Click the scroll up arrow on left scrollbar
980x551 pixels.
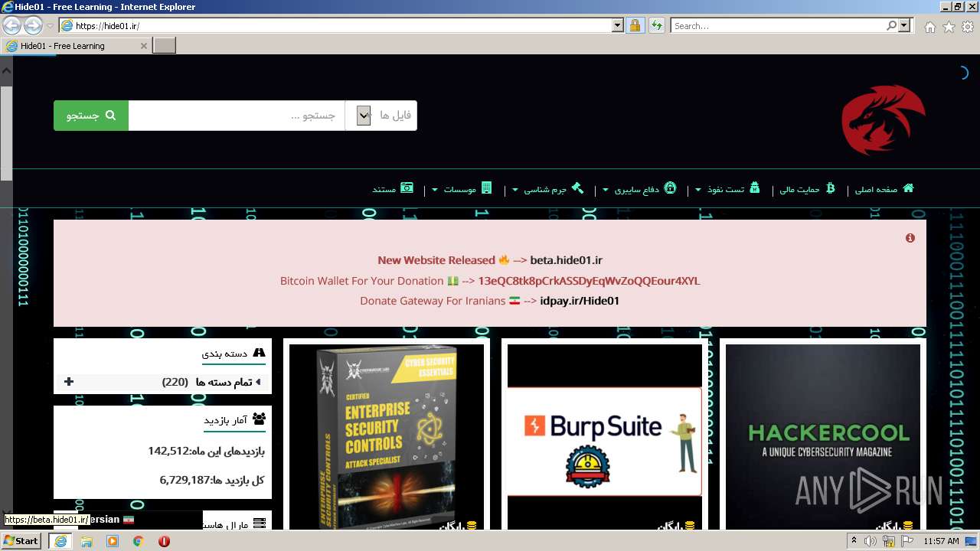(x=6, y=70)
